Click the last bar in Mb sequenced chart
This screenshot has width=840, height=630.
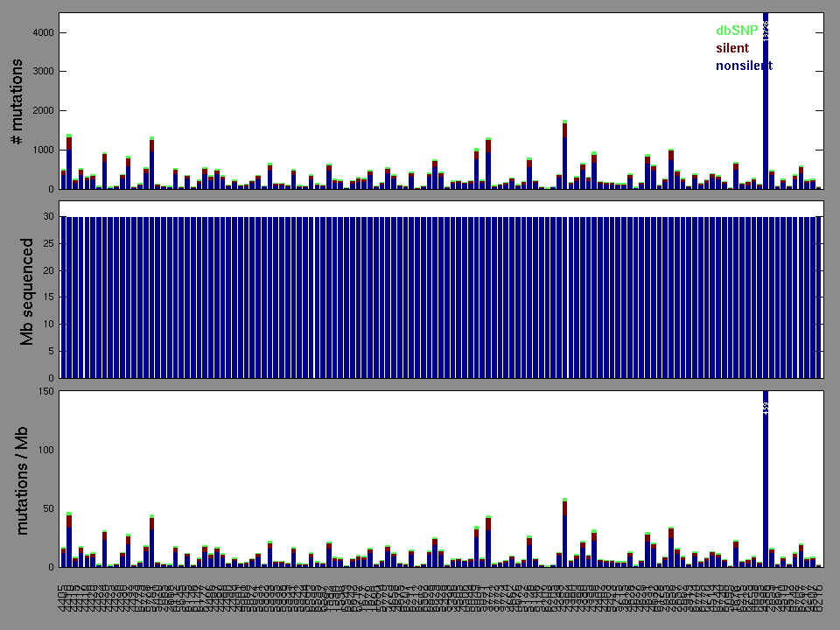[x=819, y=297]
